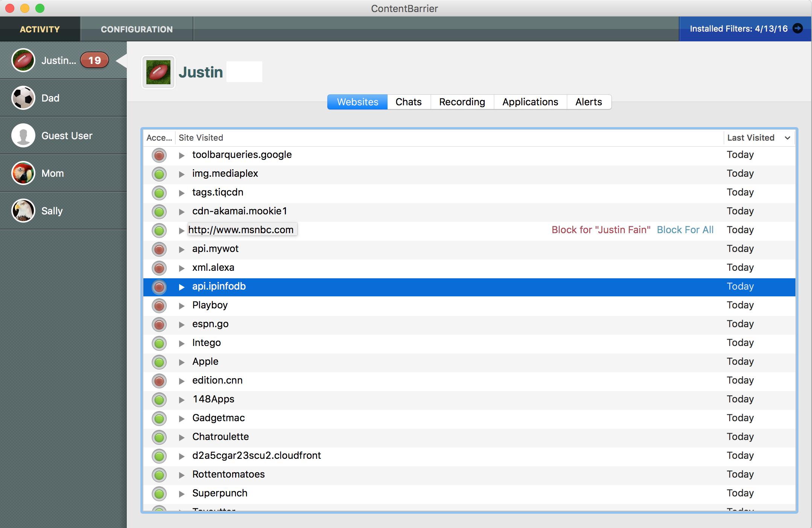Click red status dot for espn.go
Viewport: 812px width, 528px height.
[x=159, y=324]
